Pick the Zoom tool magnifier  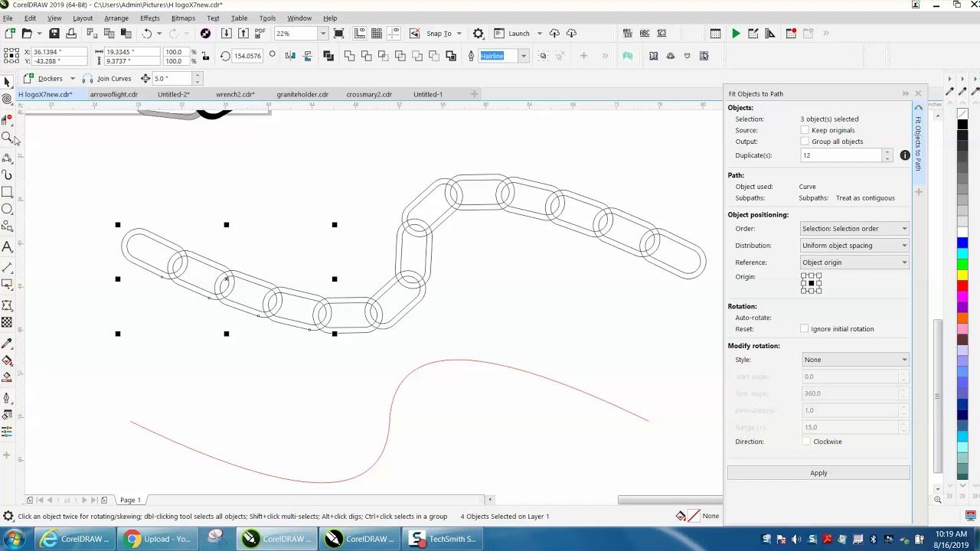(7, 138)
